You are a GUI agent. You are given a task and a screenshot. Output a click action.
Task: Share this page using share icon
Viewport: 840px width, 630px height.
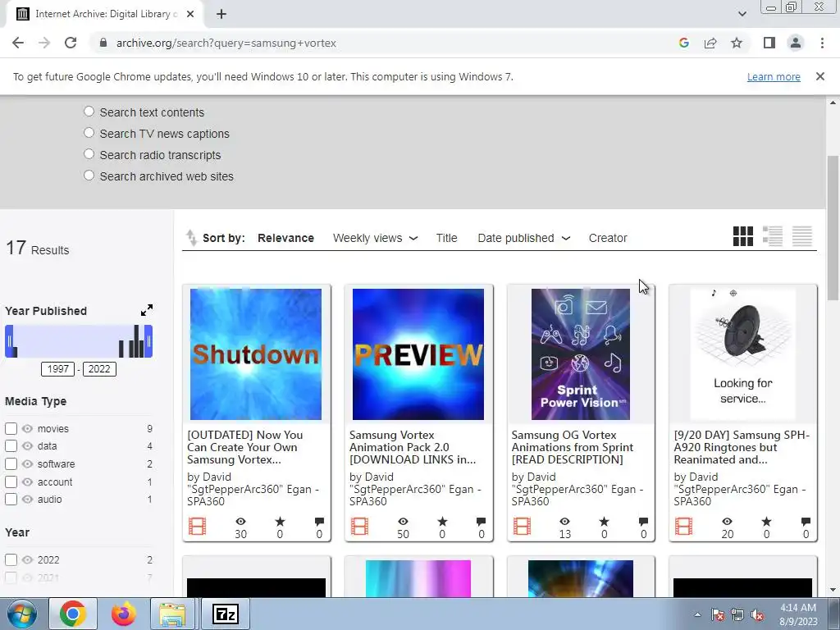710,43
